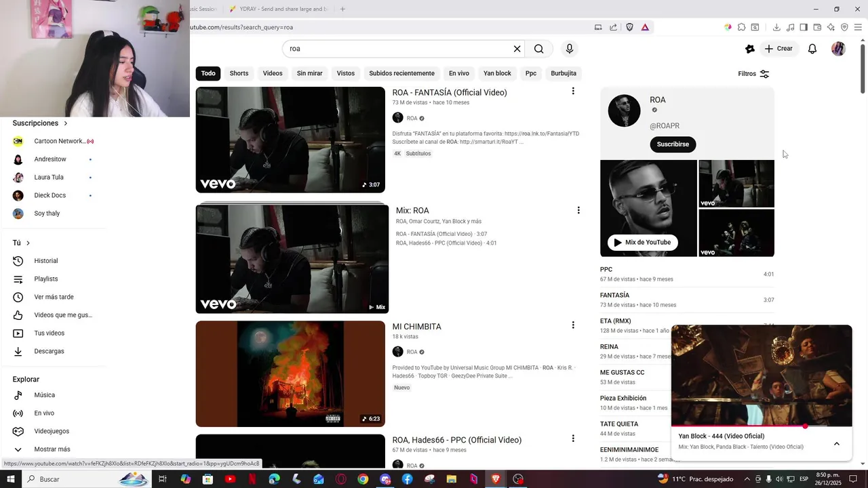Select the En vivo filter chip
868x488 pixels.
coord(459,73)
